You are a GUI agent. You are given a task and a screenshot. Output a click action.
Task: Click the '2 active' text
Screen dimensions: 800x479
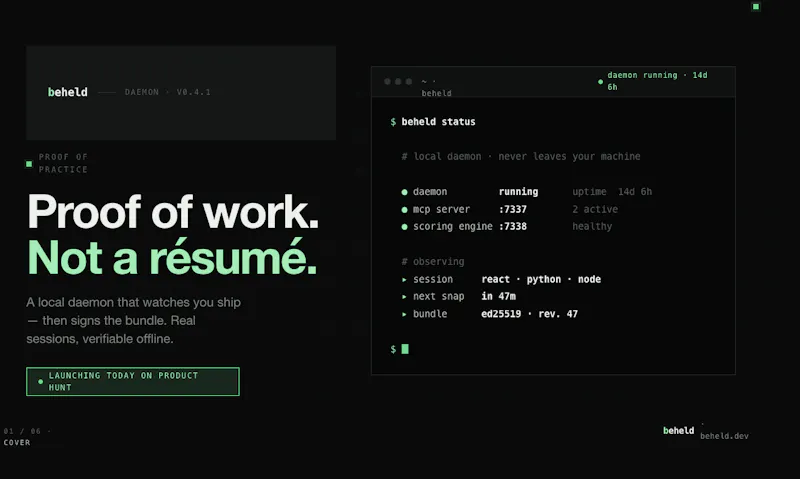(595, 209)
